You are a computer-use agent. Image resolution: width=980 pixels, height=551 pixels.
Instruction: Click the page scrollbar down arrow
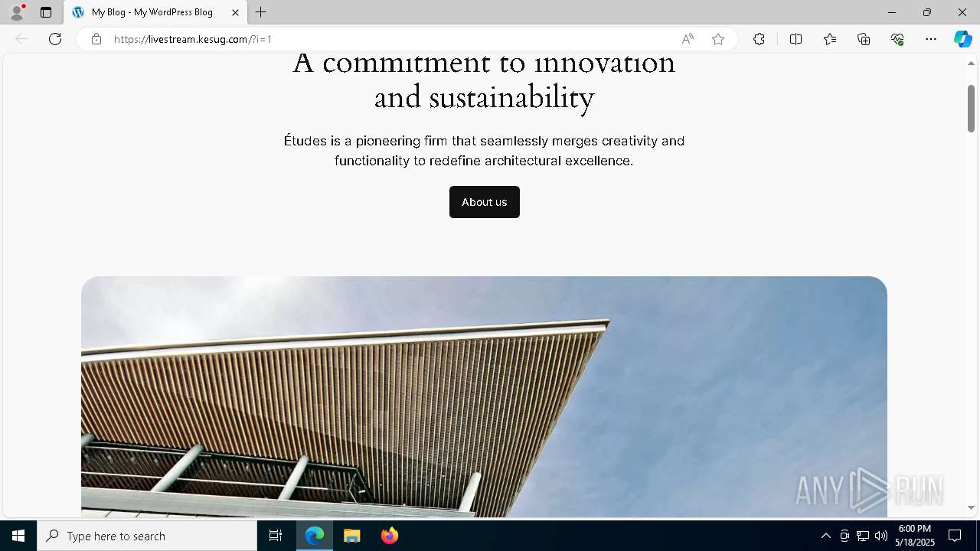[x=971, y=507]
